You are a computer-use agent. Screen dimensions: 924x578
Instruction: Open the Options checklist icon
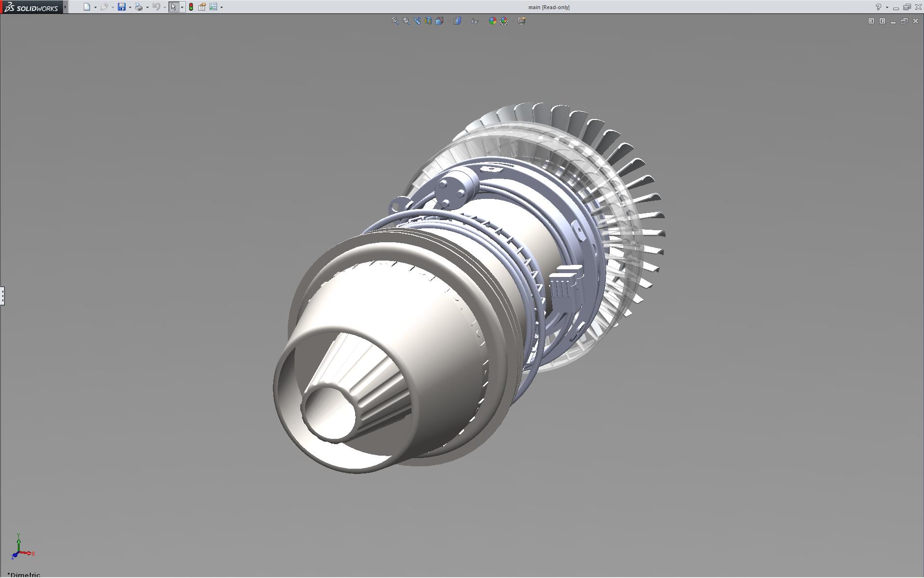coord(213,7)
